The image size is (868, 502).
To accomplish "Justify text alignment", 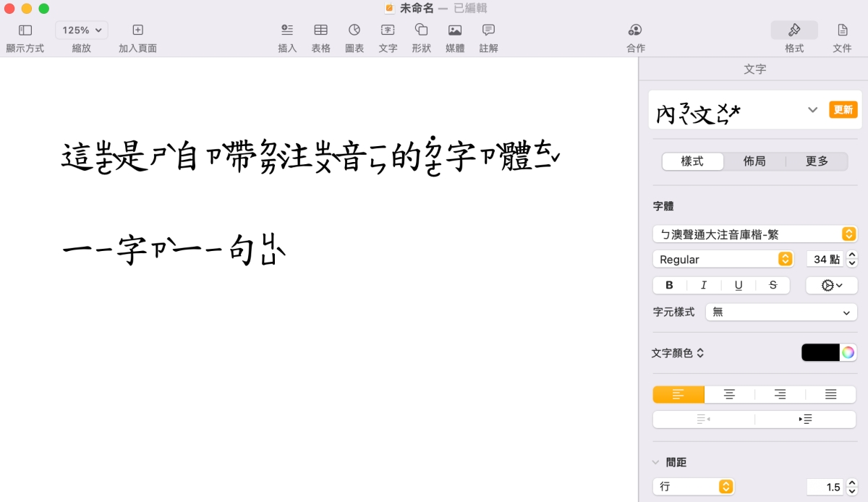I will [831, 394].
